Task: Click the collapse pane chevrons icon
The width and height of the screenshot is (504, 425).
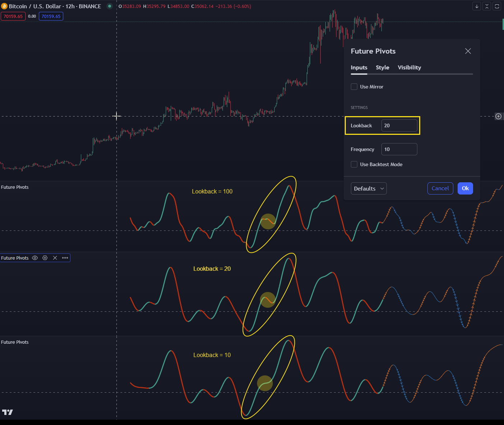Action: 487,6
